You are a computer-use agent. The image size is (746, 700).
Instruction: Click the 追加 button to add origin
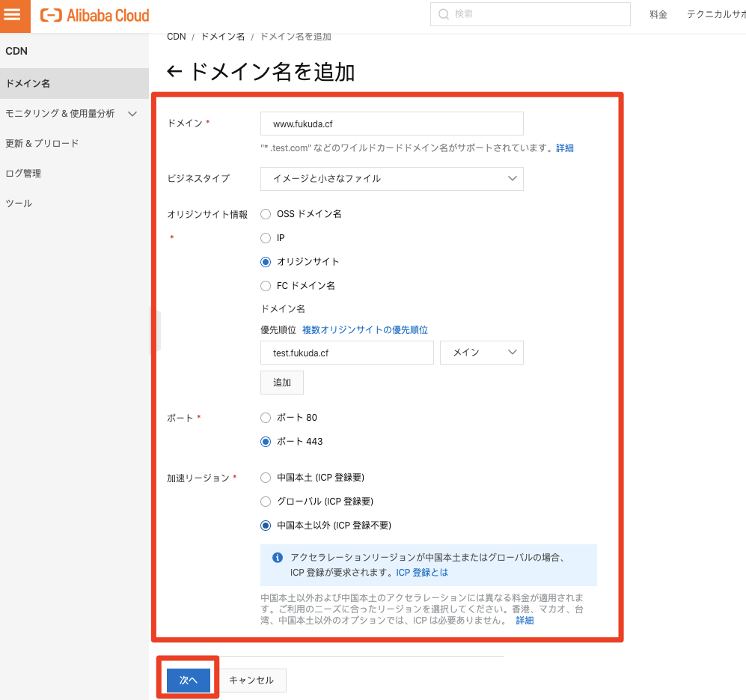[281, 383]
